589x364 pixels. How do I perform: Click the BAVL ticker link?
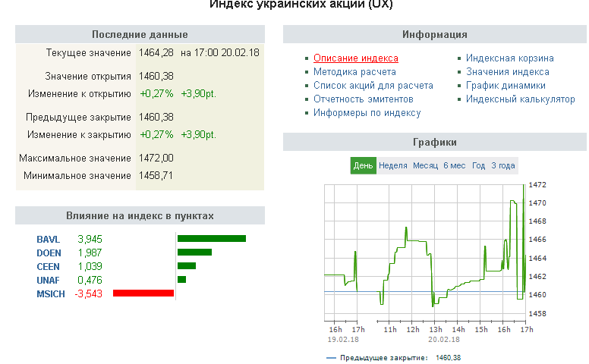(x=48, y=239)
